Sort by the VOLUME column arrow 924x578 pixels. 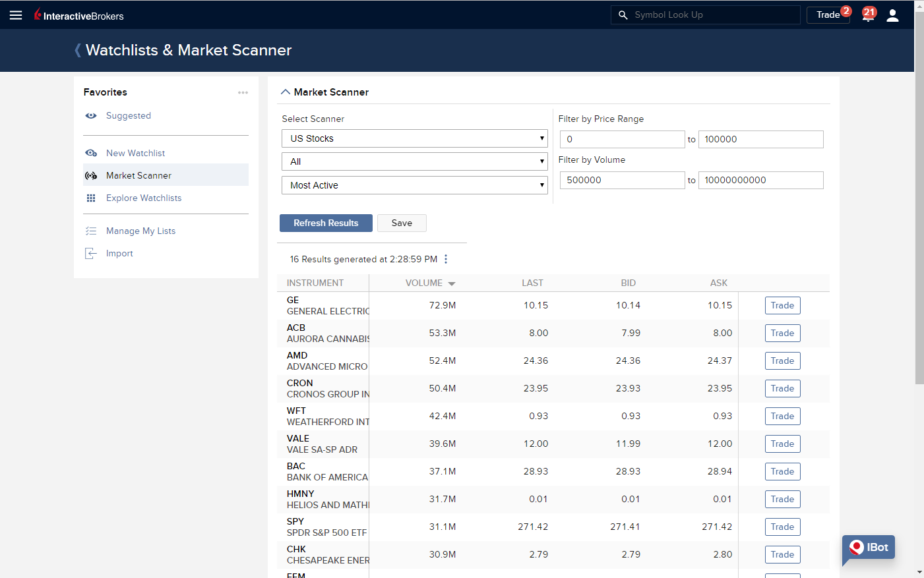tap(452, 283)
